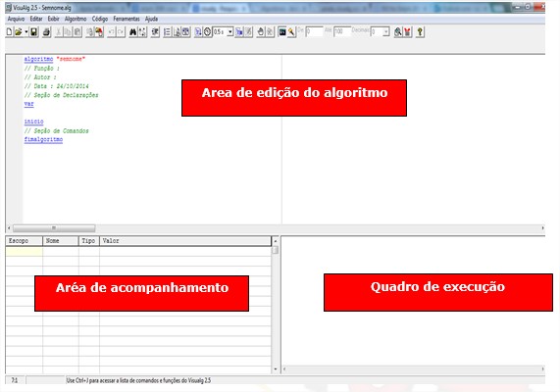Image resolution: width=560 pixels, height=392 pixels.
Task: Save the algorithm with the floppy disk icon
Action: (33, 32)
